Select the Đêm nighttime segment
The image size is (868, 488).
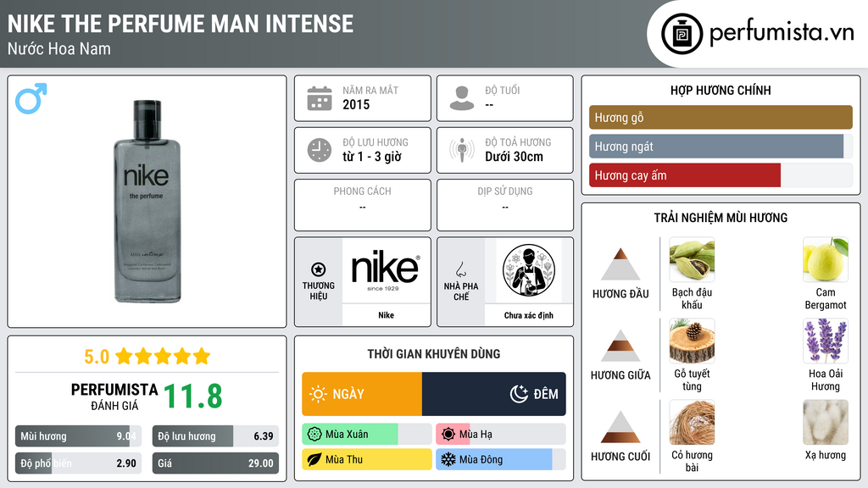pos(494,394)
